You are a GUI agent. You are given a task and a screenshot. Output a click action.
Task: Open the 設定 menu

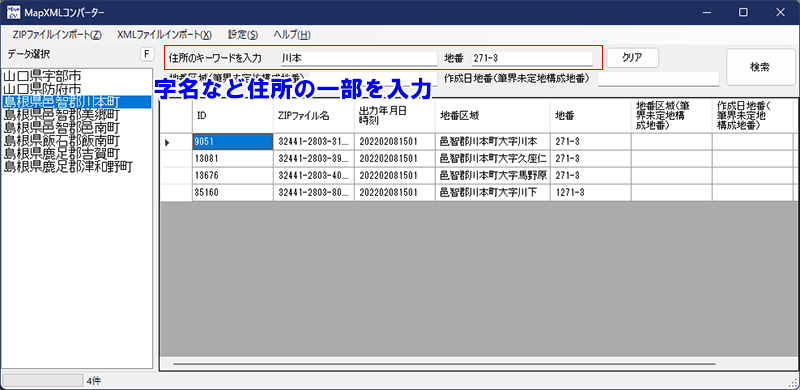[243, 35]
